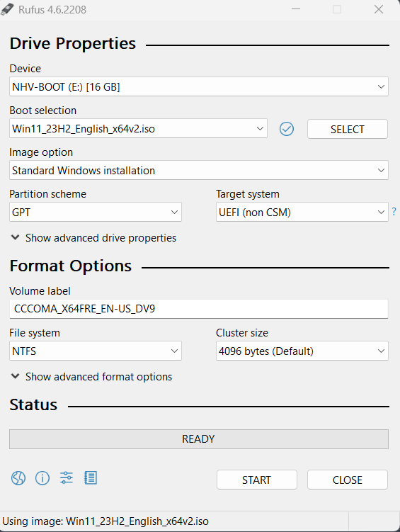Expand Show advanced drive properties
This screenshot has width=400, height=532.
point(94,238)
